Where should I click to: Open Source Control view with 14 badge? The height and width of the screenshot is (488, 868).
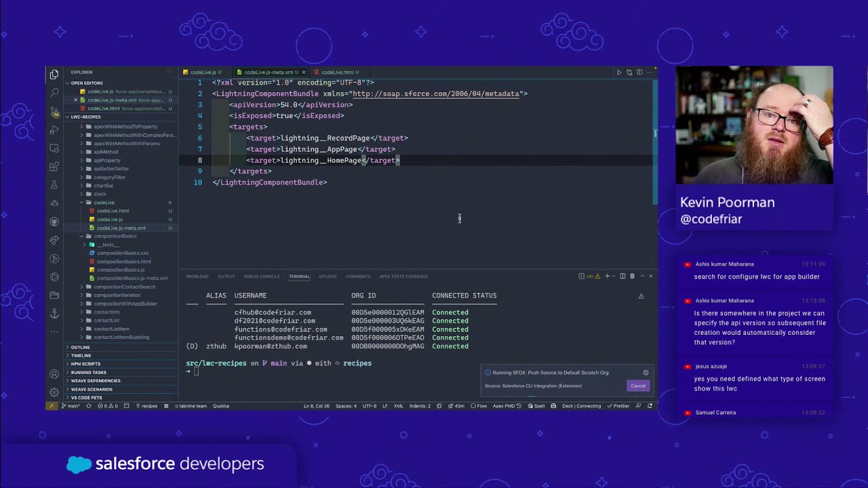tap(54, 111)
